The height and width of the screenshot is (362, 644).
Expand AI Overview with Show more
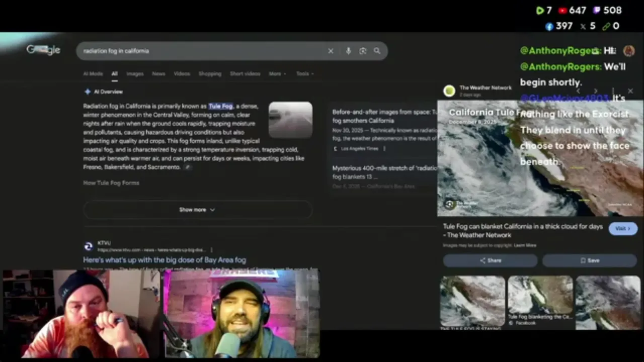pyautogui.click(x=197, y=210)
